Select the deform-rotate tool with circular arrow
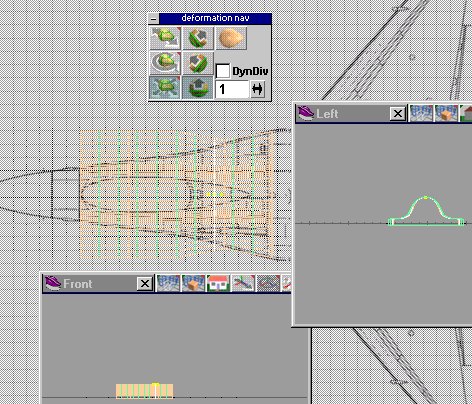This screenshot has width=472, height=404. 165,63
